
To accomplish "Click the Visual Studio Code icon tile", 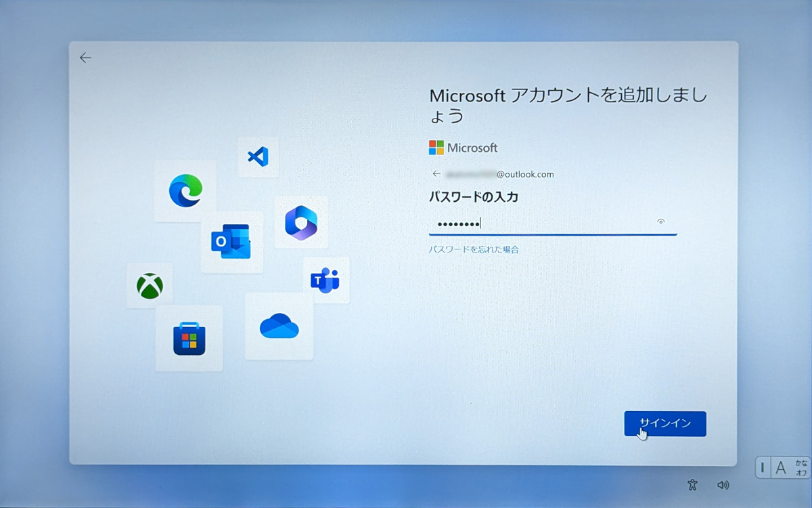I will coord(258,157).
